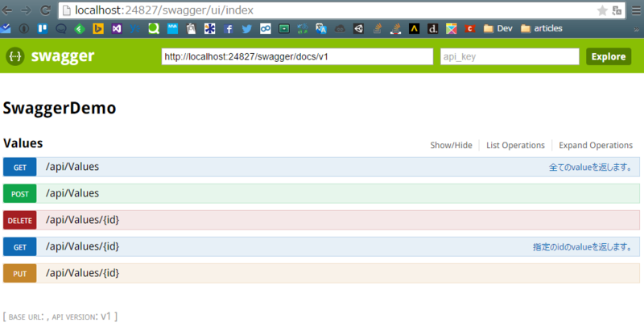Click the /api/Values path in first GET row

pyautogui.click(x=72, y=167)
